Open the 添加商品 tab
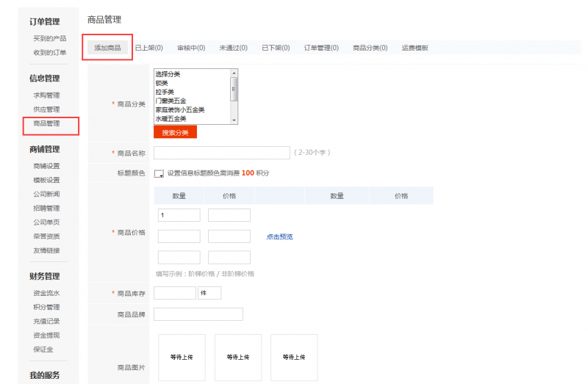Screen dimensions: 588x384 pos(107,48)
